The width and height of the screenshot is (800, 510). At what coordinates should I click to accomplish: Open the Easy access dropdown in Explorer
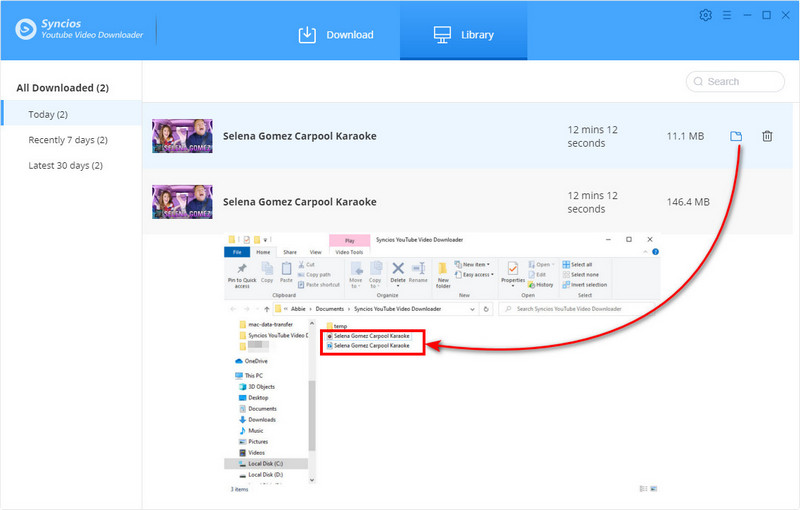pos(474,274)
